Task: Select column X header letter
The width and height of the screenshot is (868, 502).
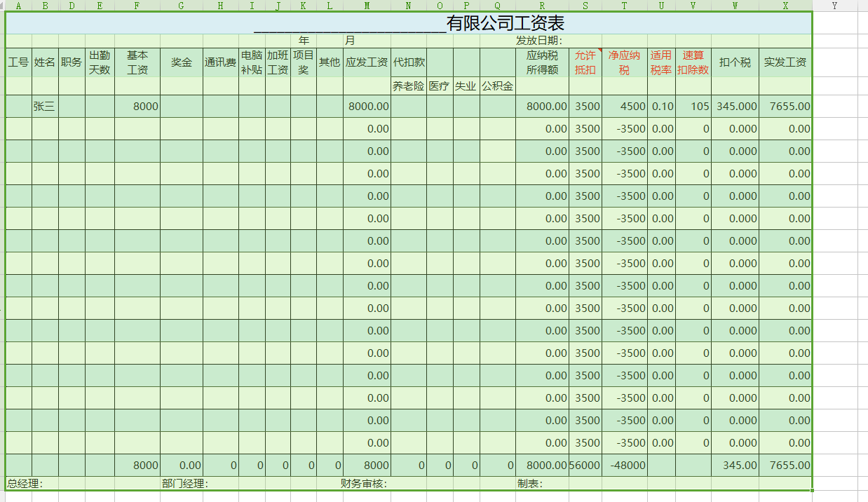Action: (784, 6)
